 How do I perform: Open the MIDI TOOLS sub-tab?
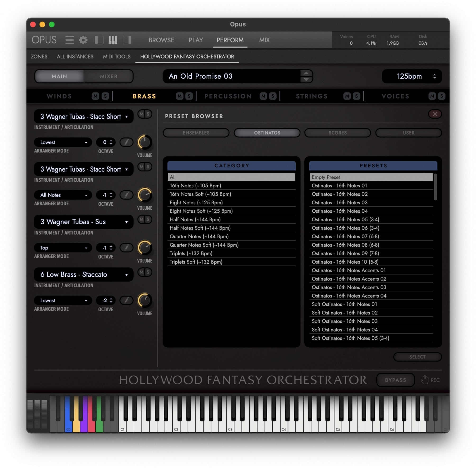[x=117, y=56]
